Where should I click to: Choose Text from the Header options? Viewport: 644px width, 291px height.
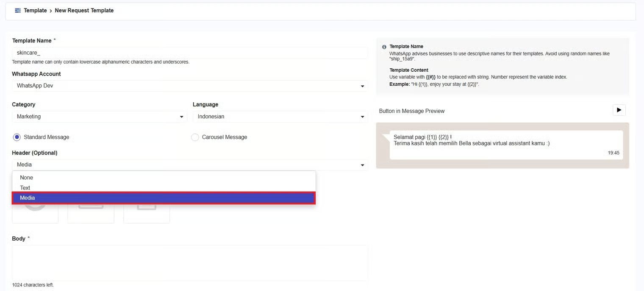click(x=25, y=188)
